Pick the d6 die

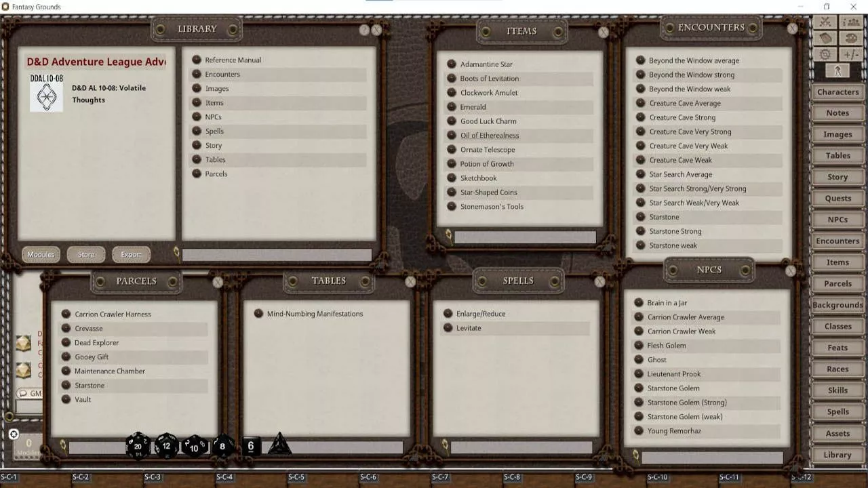(251, 445)
